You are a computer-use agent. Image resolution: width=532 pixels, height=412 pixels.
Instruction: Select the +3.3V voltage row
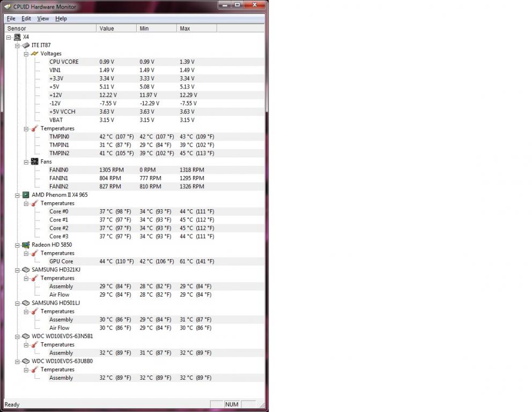click(156, 78)
